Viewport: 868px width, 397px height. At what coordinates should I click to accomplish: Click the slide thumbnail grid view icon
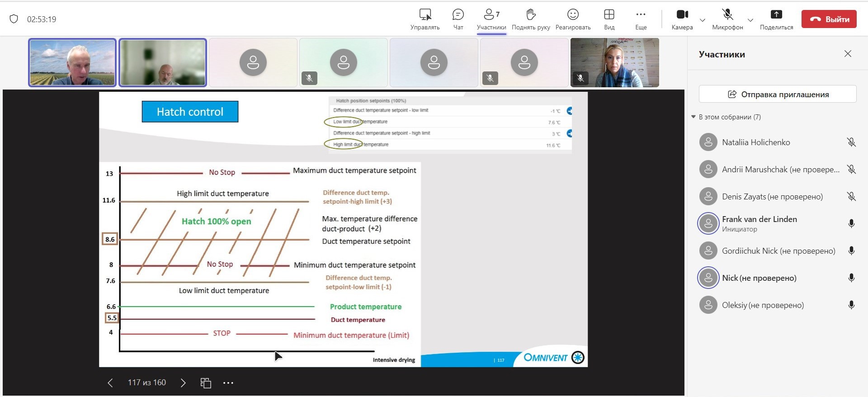[206, 383]
